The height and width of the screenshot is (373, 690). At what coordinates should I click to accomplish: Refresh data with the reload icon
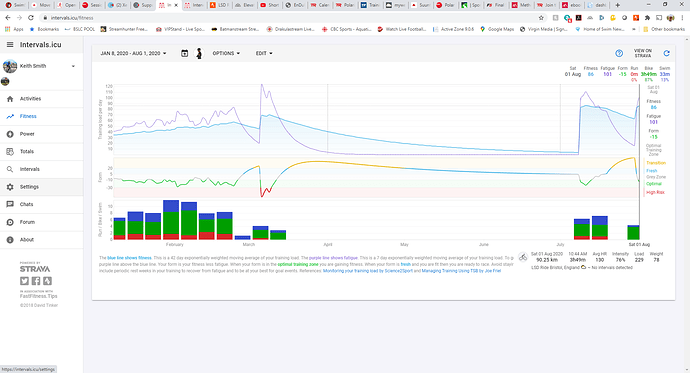pos(666,53)
